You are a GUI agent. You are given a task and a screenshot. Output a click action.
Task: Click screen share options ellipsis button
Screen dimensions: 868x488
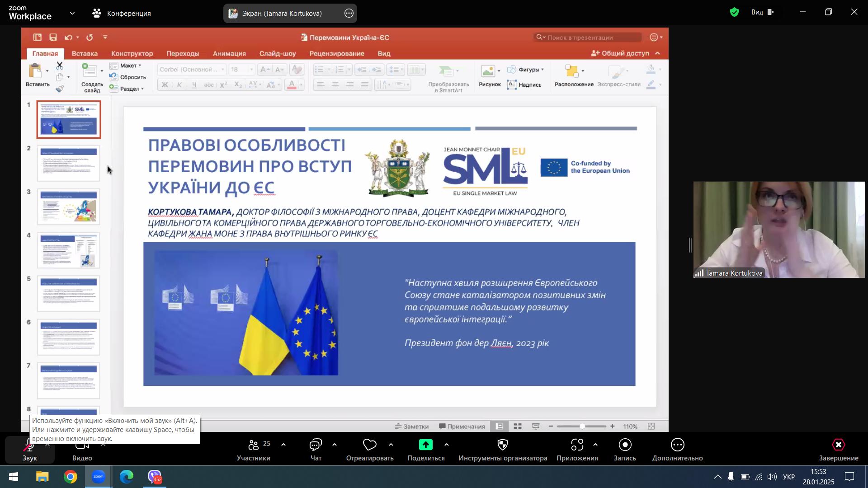pyautogui.click(x=349, y=13)
